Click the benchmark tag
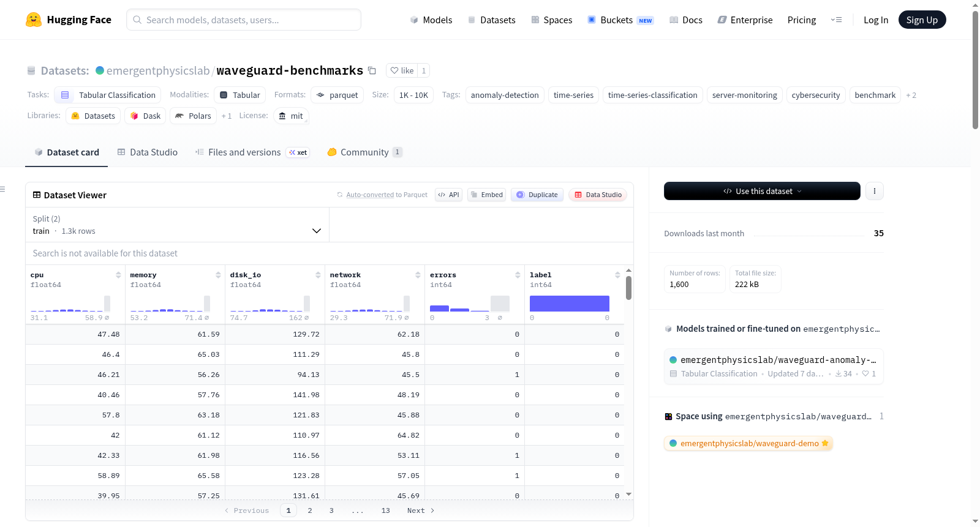Viewport: 980px width, 527px height. point(875,95)
